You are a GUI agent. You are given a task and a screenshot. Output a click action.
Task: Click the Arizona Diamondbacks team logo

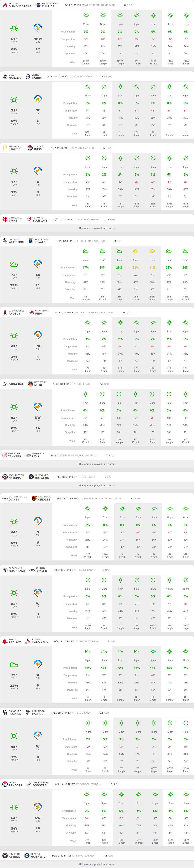click(x=5, y=5)
